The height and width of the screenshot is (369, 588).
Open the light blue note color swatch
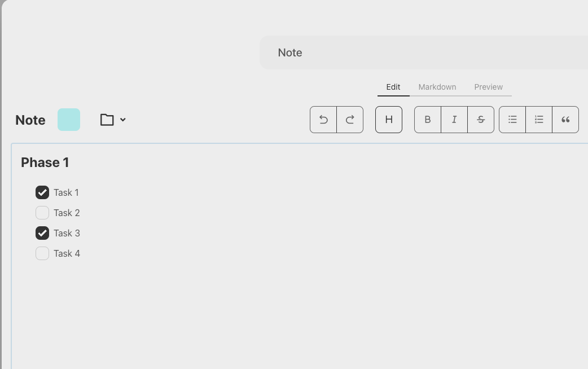[69, 120]
